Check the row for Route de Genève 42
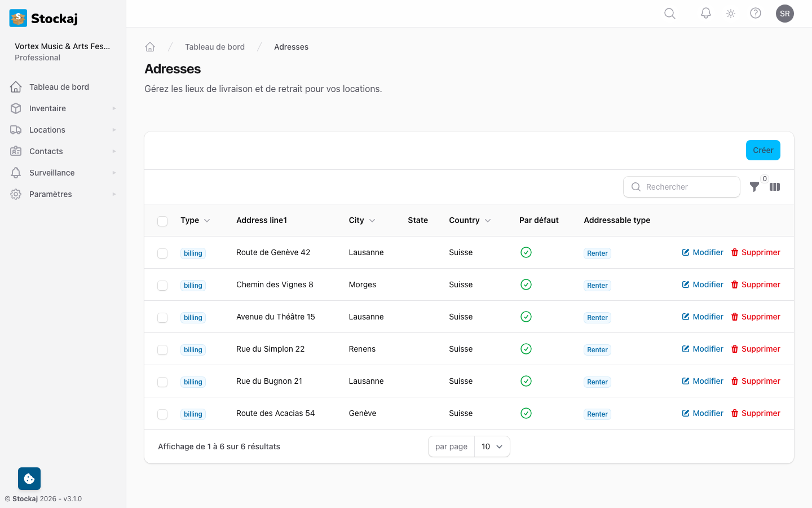 pyautogui.click(x=162, y=252)
